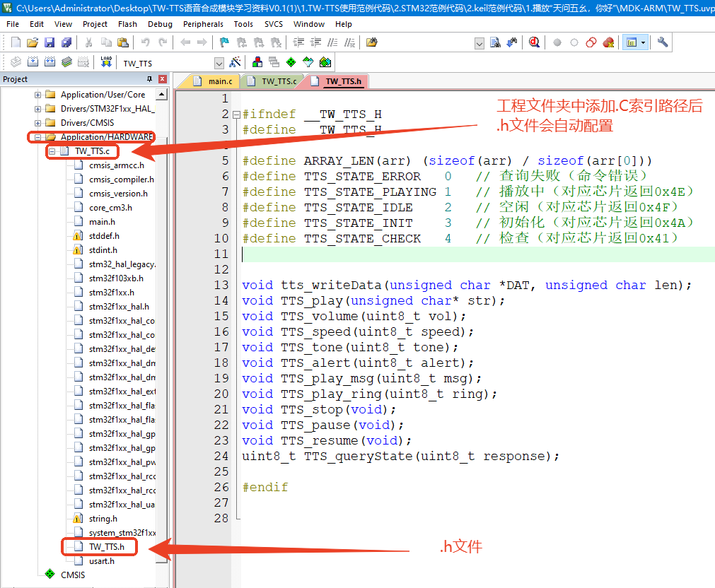Rebuild all target files

pos(50,62)
